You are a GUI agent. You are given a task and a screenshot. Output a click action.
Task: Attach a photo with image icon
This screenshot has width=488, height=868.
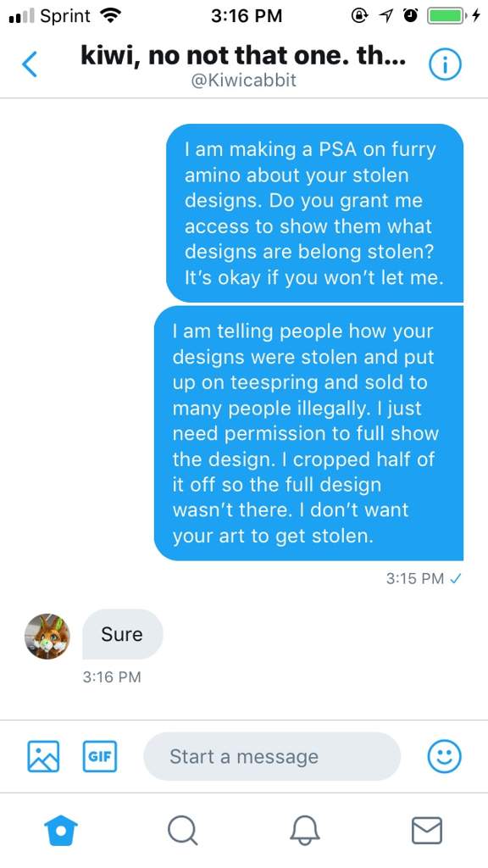coord(43,756)
